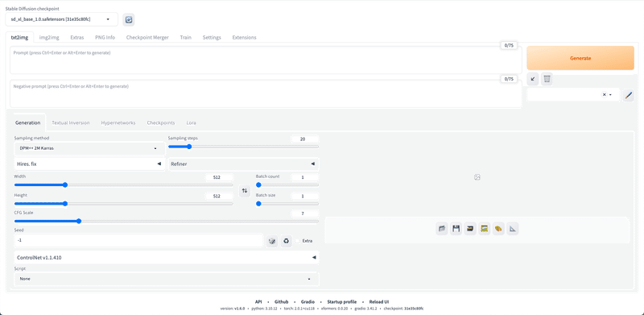Adjust the Batch size slider
Screen dimensions: 644x315
tap(287, 204)
